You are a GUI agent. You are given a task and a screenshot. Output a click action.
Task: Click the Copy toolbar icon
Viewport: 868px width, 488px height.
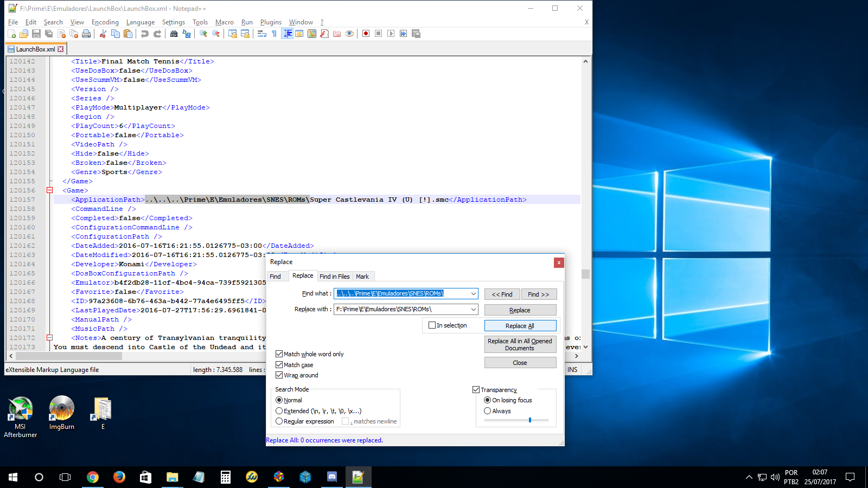(x=116, y=34)
